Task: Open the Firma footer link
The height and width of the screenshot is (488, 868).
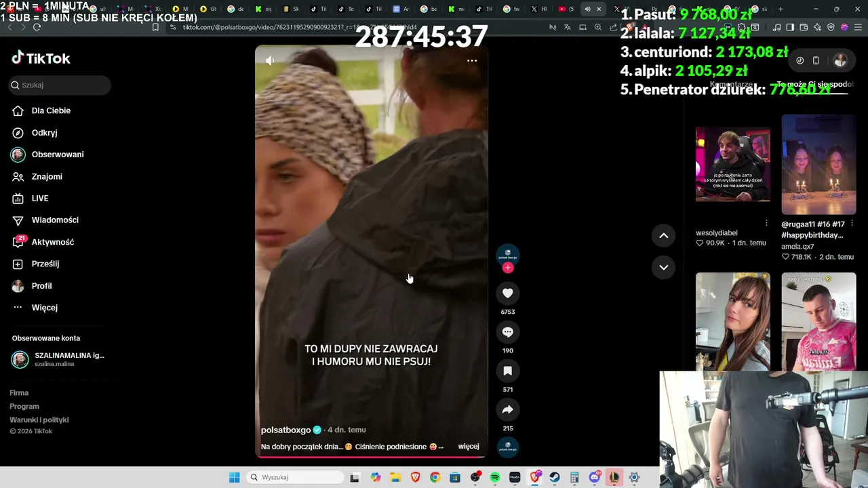Action: click(19, 393)
